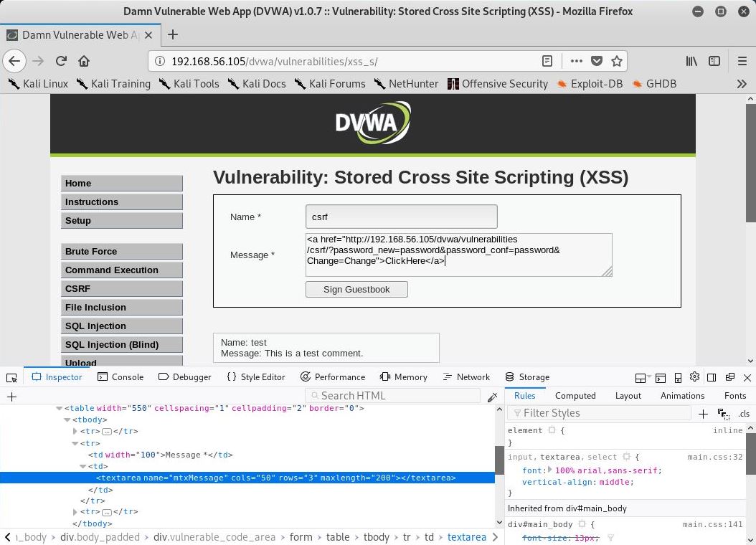Focus the Filter Styles field

click(x=600, y=414)
